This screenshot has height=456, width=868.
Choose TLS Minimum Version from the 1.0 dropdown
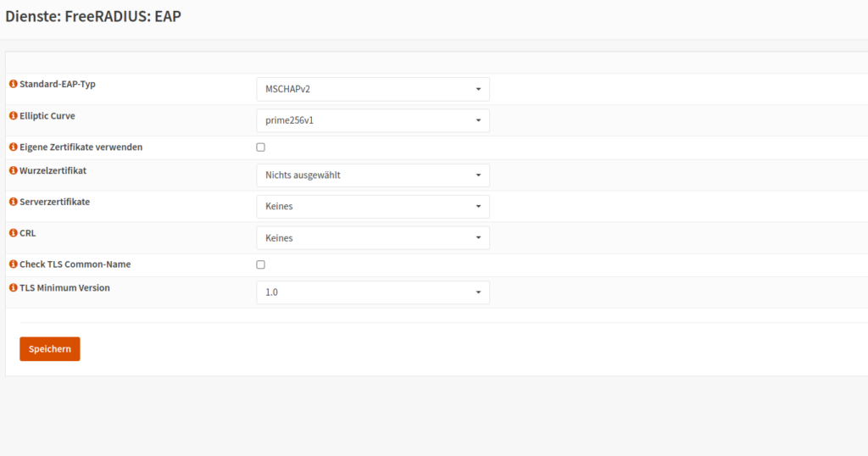coord(373,292)
